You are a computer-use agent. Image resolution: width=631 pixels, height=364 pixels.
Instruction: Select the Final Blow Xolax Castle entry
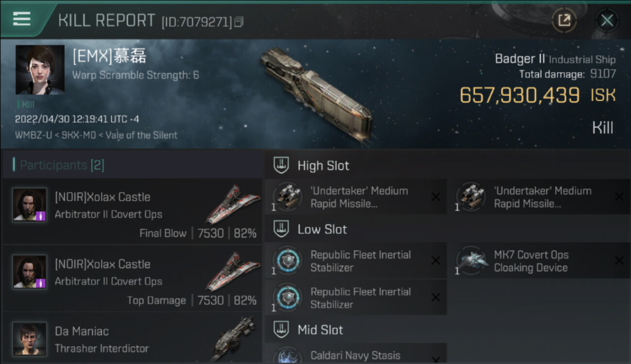(x=132, y=215)
